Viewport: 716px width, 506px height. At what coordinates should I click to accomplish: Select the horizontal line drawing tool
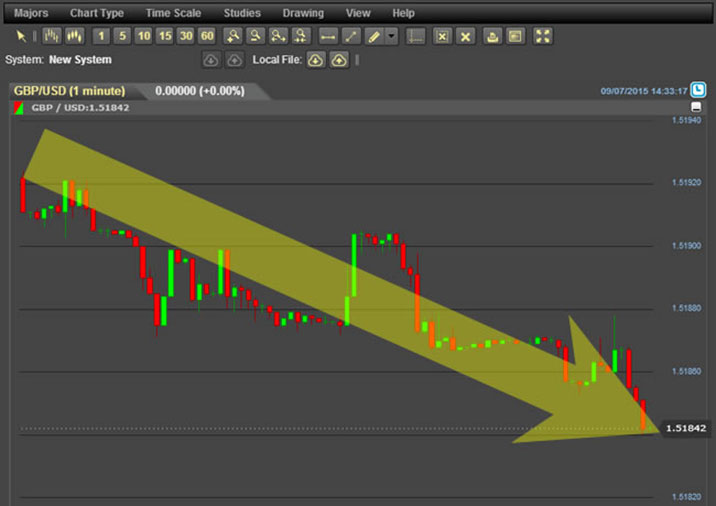click(x=328, y=36)
